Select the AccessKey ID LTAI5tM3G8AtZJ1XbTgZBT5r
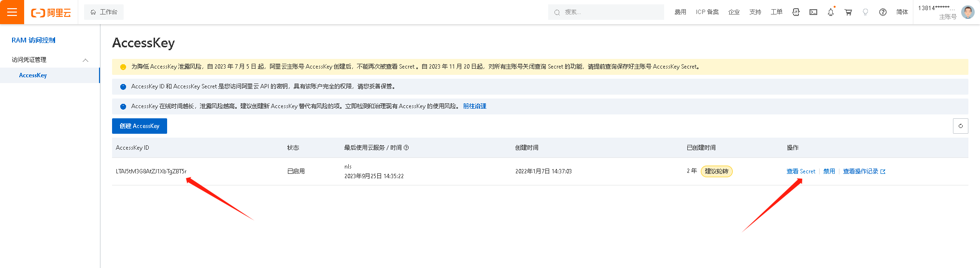 click(151, 171)
